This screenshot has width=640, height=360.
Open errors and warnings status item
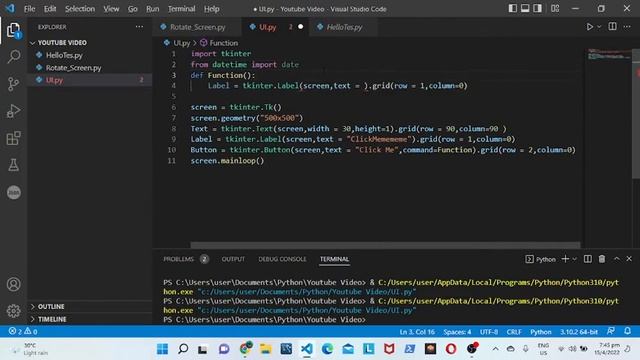(x=23, y=331)
